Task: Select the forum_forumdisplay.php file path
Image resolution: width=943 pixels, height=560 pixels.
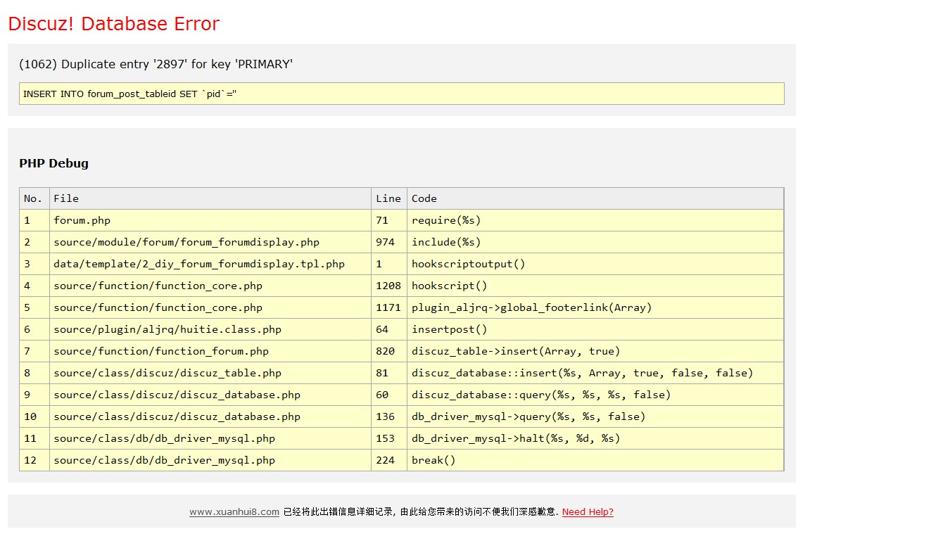Action: point(186,242)
